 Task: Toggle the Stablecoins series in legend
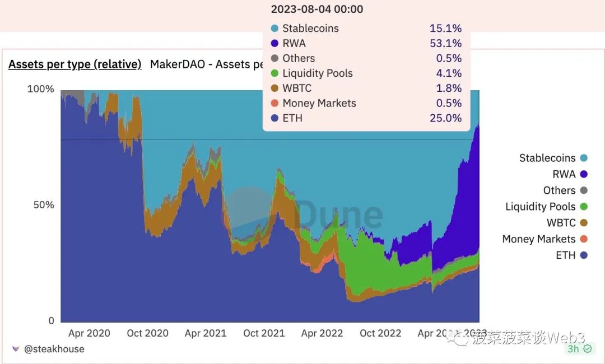[547, 158]
